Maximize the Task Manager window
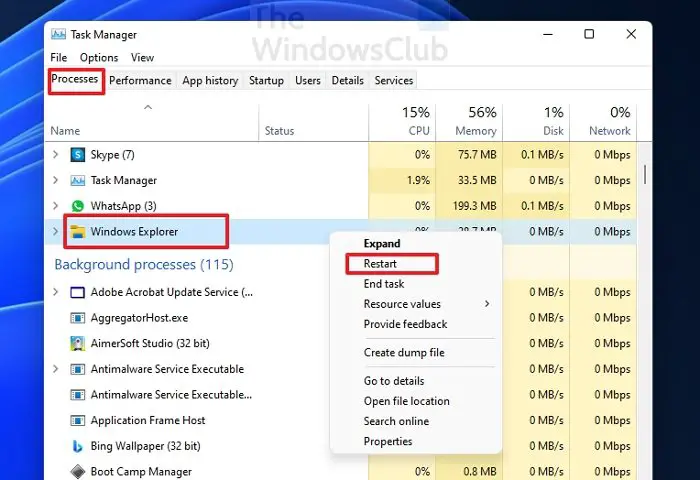This screenshot has width=700, height=480. [589, 34]
